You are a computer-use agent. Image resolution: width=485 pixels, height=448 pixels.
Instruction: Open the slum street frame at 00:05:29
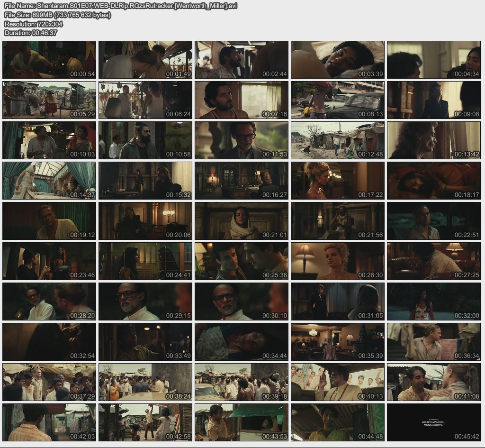pyautogui.click(x=49, y=100)
